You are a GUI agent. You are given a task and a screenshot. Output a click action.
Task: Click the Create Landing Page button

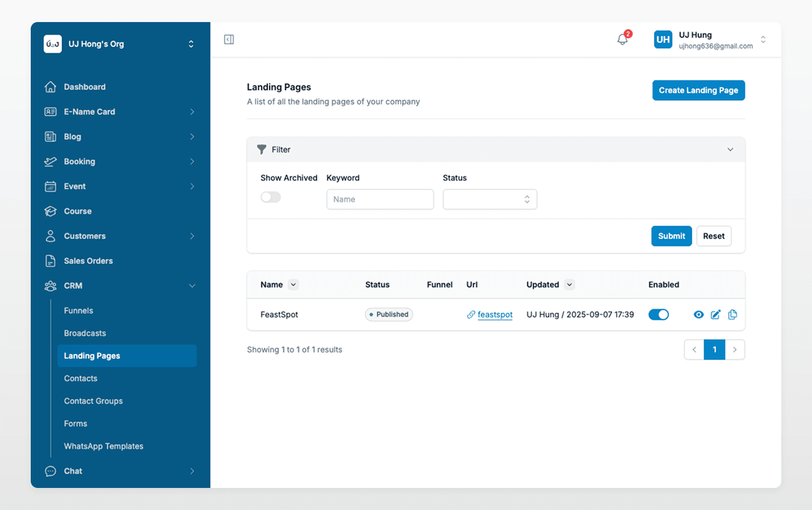698,91
